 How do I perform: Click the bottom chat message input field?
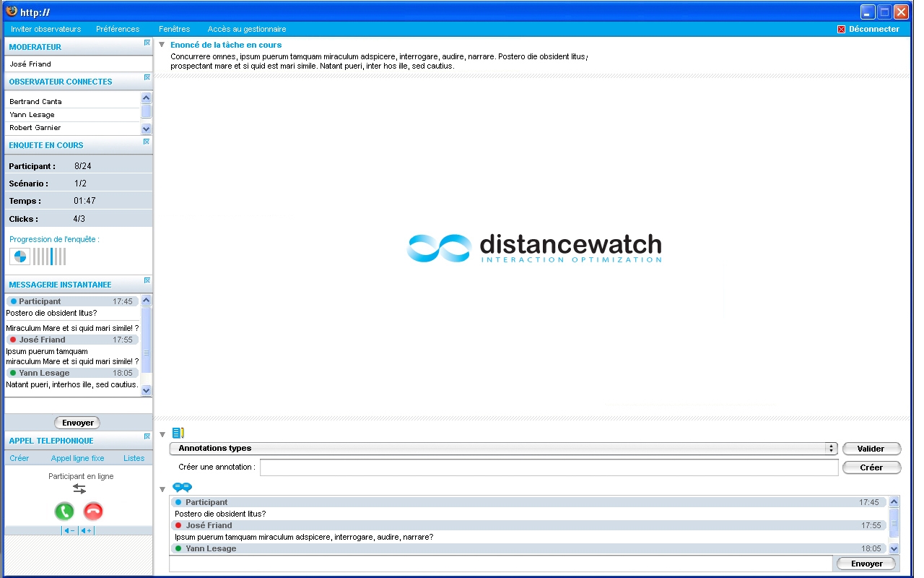pos(501,564)
